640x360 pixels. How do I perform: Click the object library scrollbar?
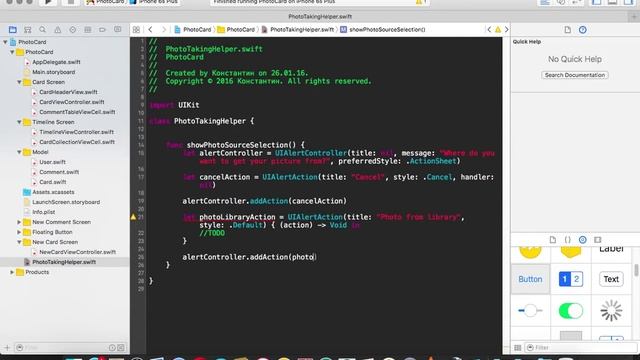click(636, 270)
